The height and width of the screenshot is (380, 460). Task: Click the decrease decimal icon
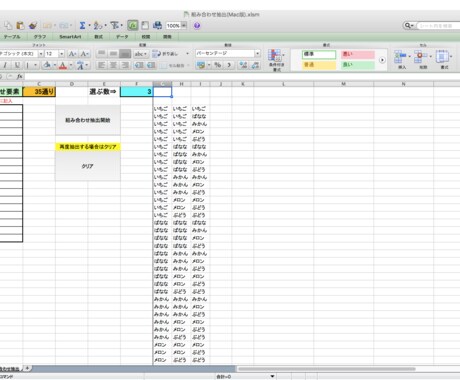255,65
